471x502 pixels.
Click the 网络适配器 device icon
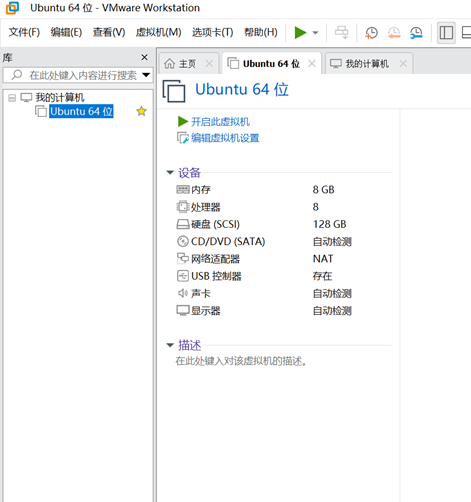point(183,258)
